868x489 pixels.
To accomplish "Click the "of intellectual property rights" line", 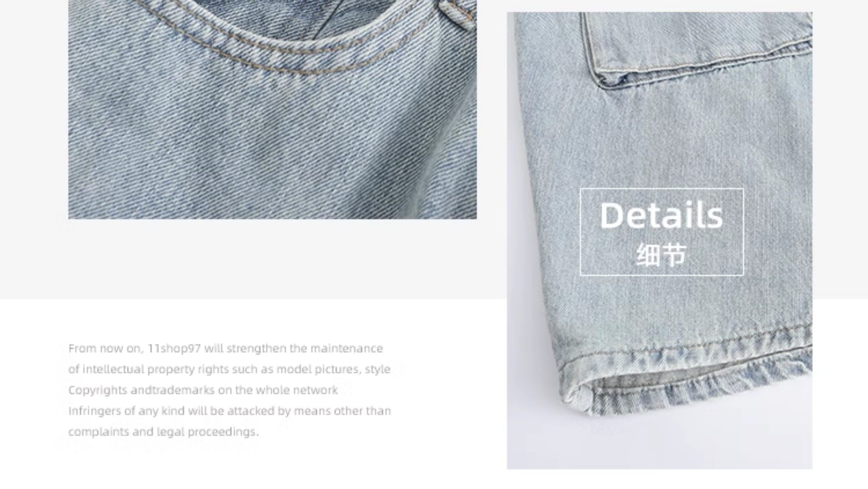I will [229, 369].
